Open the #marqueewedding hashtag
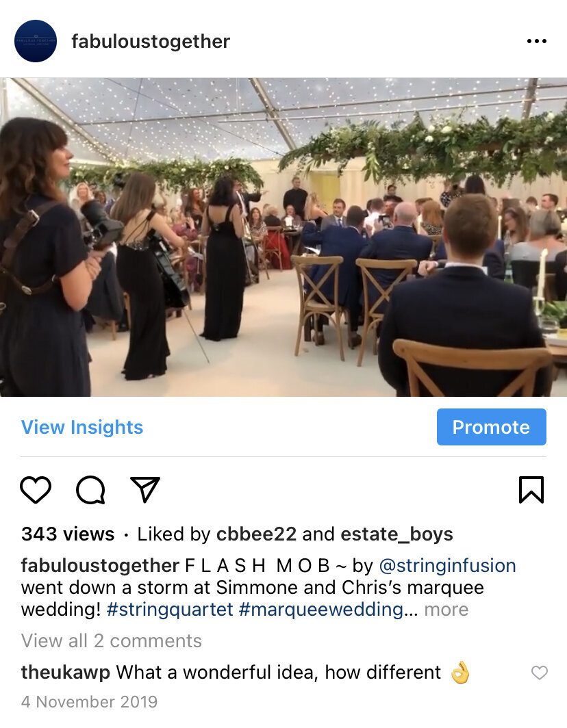 [320, 610]
